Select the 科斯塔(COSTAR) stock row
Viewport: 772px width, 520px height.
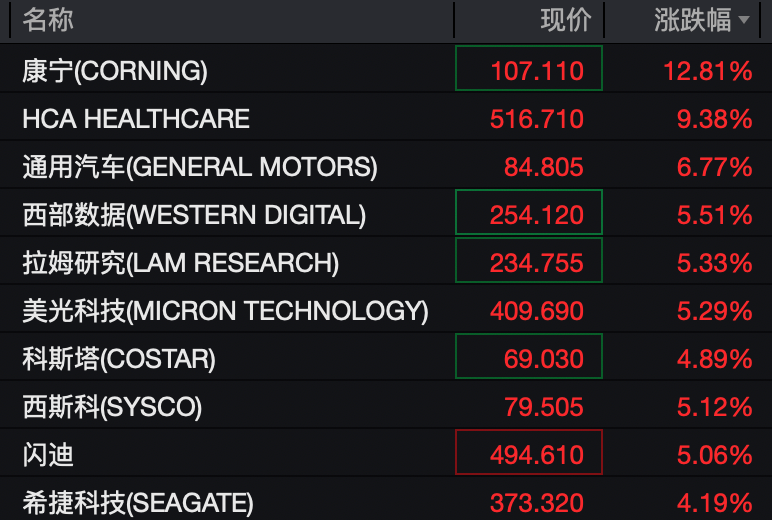click(x=119, y=359)
